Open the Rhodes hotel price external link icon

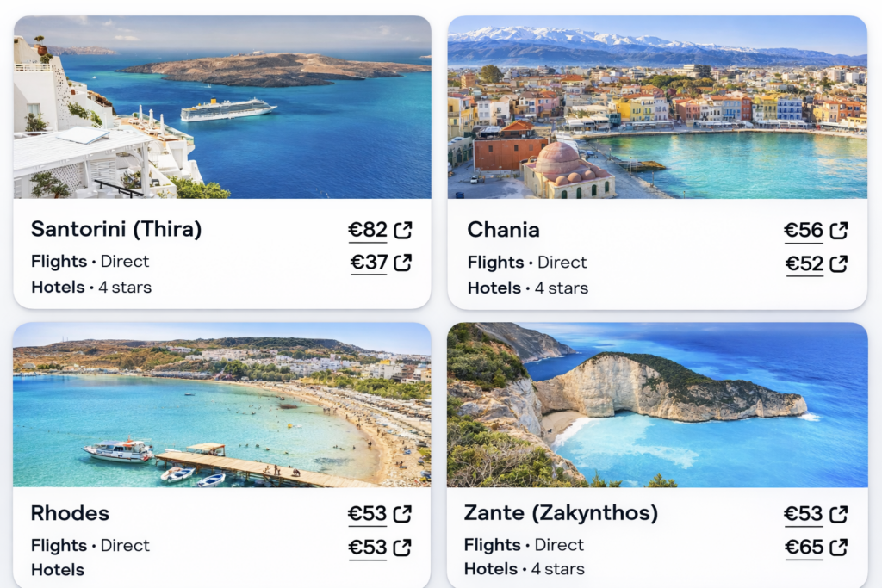(401, 548)
